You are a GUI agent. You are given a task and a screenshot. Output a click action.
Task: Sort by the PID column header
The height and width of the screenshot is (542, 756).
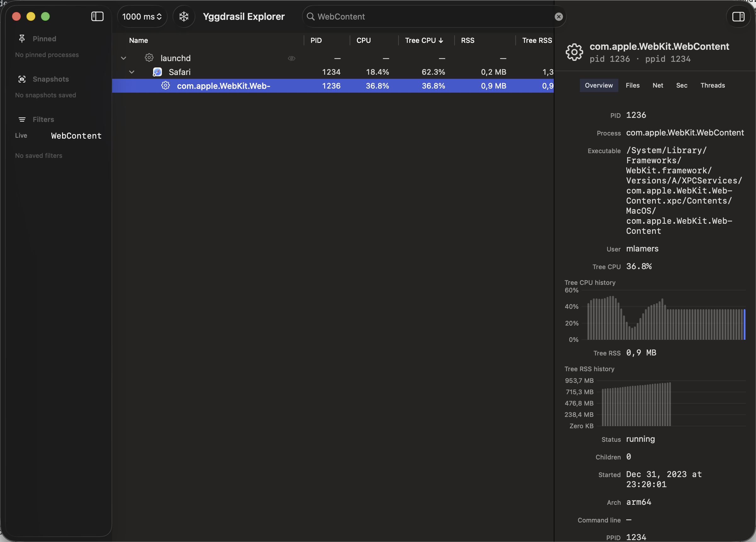(316, 40)
